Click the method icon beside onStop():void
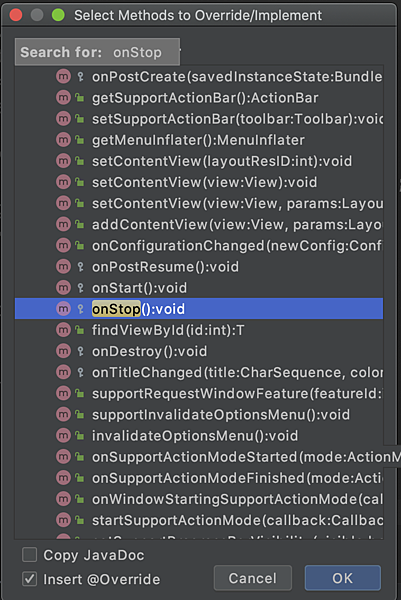The image size is (401, 600). pos(63,309)
